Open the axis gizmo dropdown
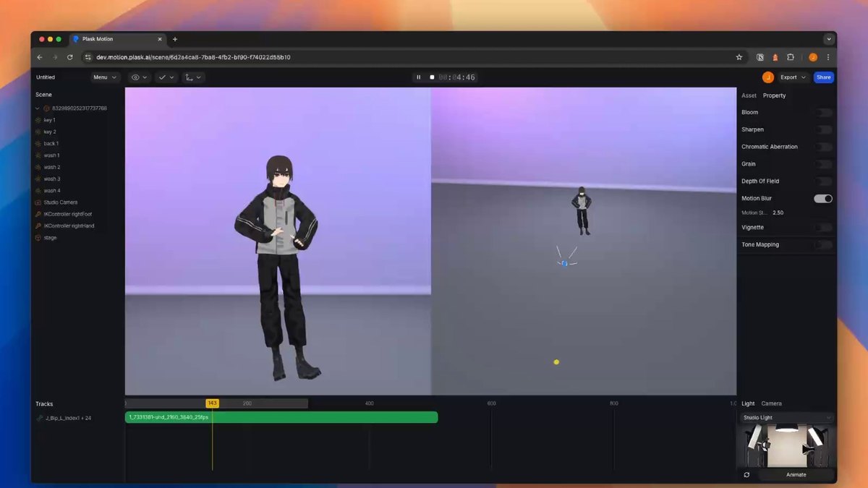868x488 pixels. (x=193, y=77)
